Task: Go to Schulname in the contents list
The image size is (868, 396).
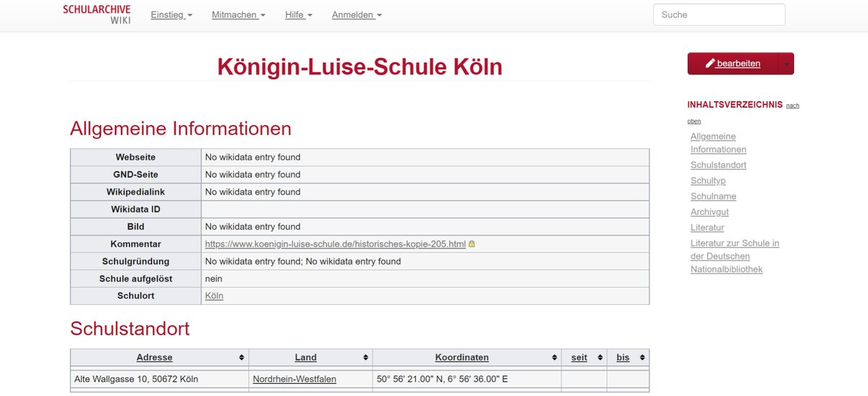Action: [713, 197]
